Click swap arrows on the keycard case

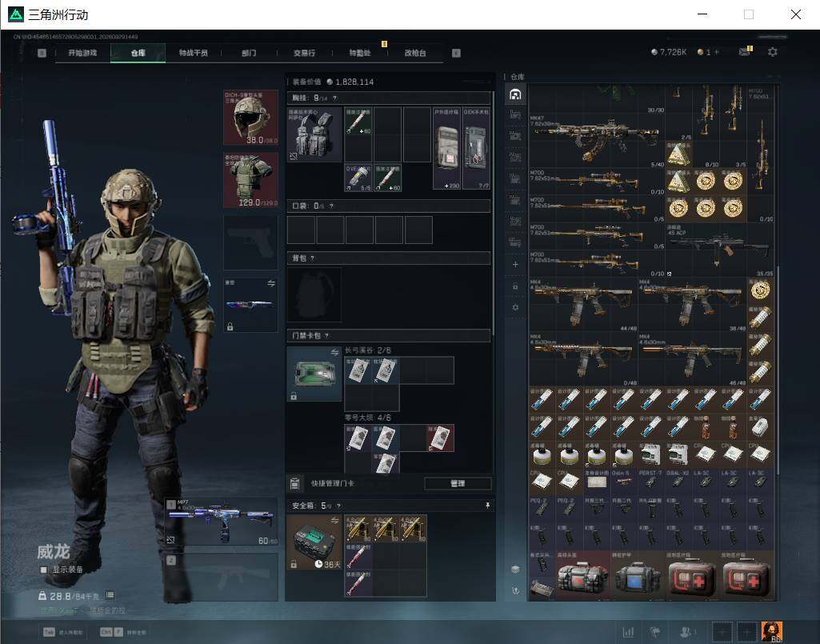(x=334, y=353)
